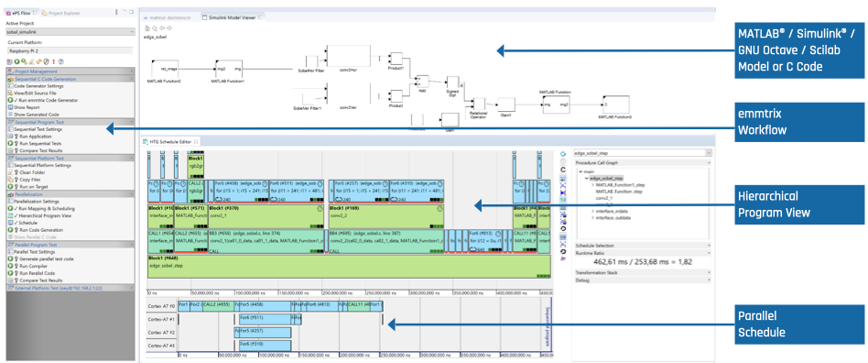This screenshot has width=868, height=363.
Task: Click the Clean Folder broom icon
Action: [x=10, y=172]
